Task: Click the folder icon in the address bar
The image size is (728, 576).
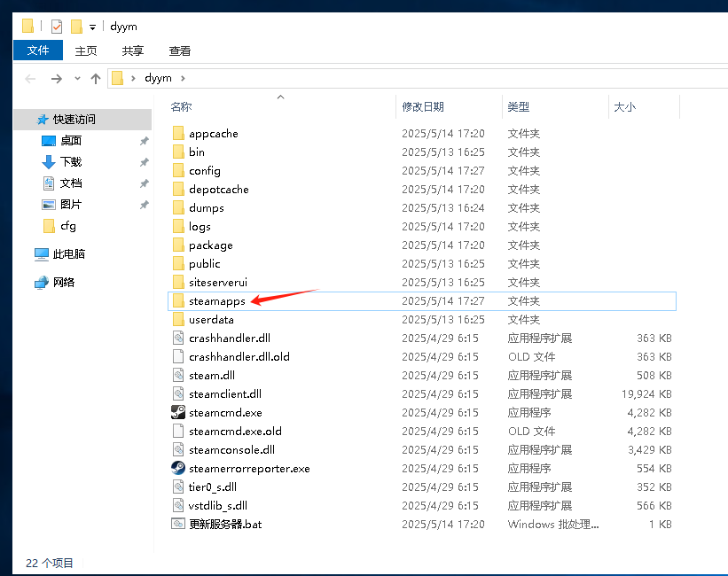Action: point(117,78)
